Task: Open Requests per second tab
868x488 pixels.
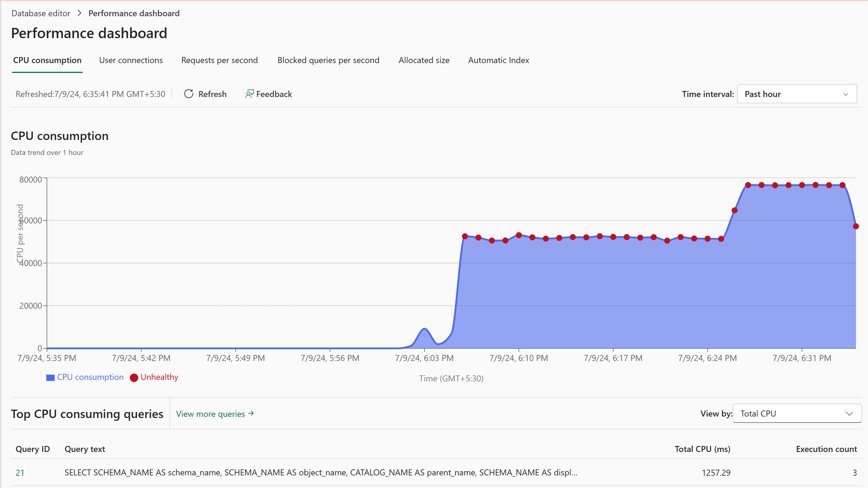Action: 219,60
